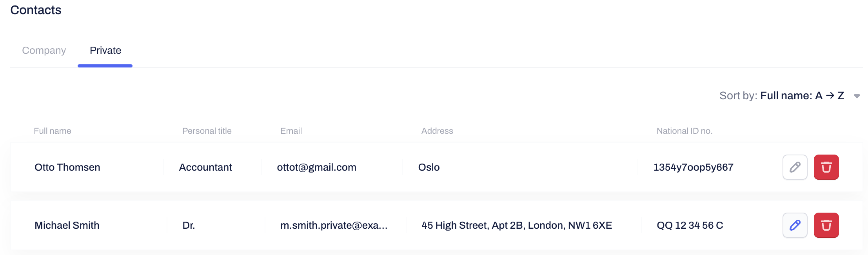The image size is (868, 255).
Task: Open the Sort by dropdown arrow
Action: (857, 96)
